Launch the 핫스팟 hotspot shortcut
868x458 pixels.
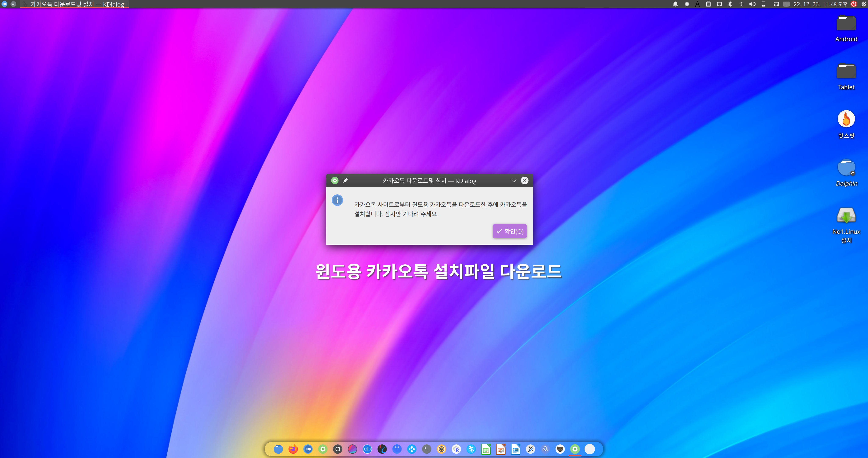pos(846,125)
